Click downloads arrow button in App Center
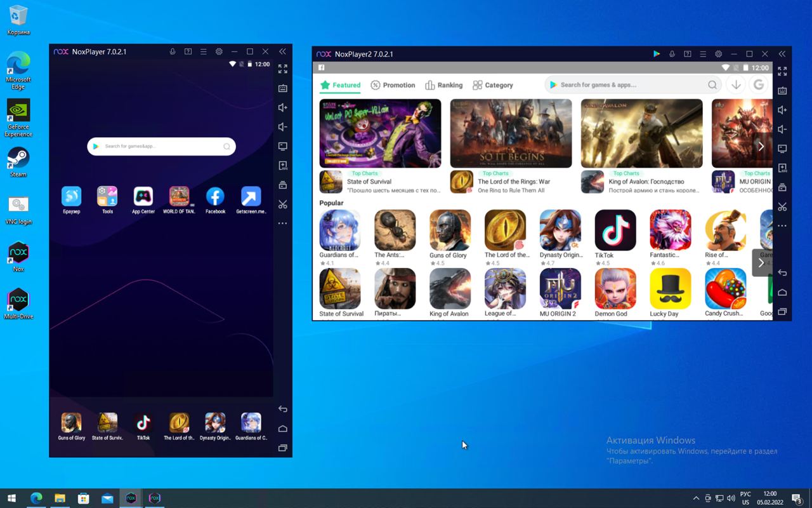 [x=736, y=85]
